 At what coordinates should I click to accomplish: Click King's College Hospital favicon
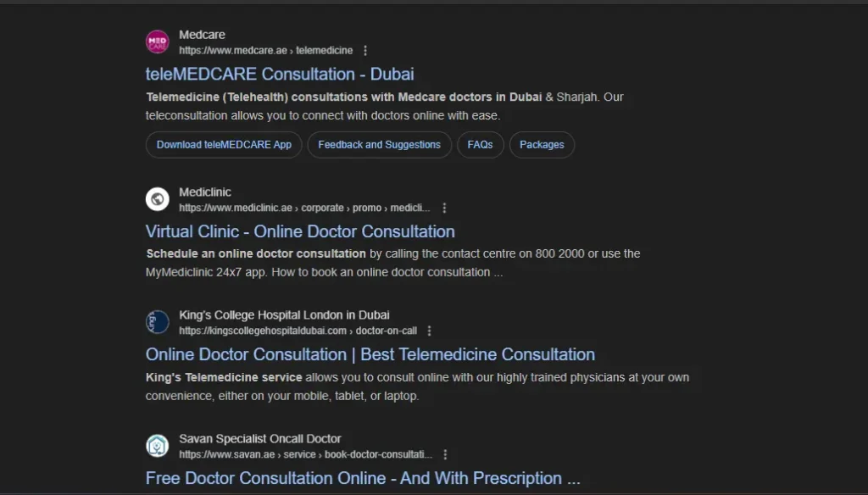click(x=158, y=322)
